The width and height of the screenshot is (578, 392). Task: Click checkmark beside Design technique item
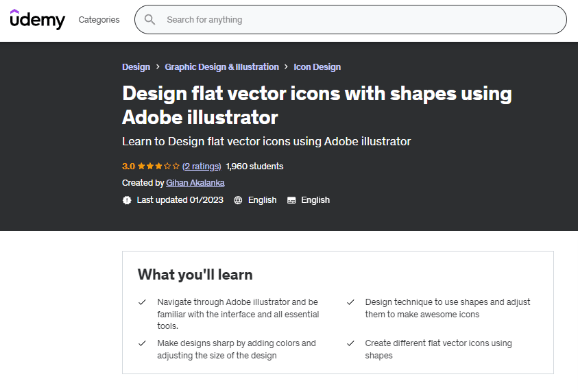click(350, 302)
